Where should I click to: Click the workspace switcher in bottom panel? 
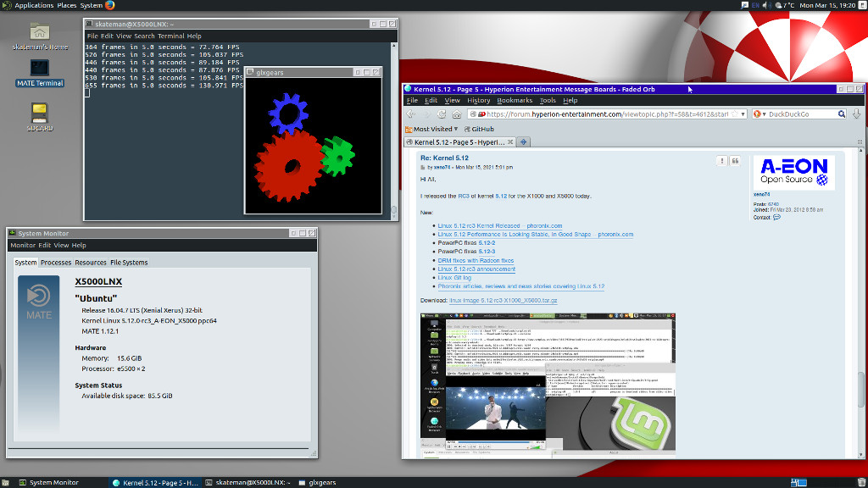[x=798, y=482]
